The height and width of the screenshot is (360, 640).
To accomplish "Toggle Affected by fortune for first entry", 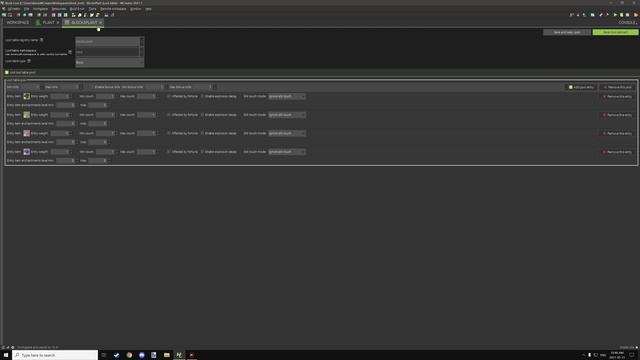I will (x=169, y=96).
